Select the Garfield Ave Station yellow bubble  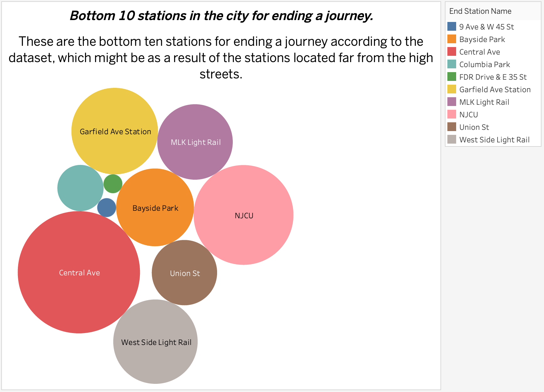[x=115, y=132]
